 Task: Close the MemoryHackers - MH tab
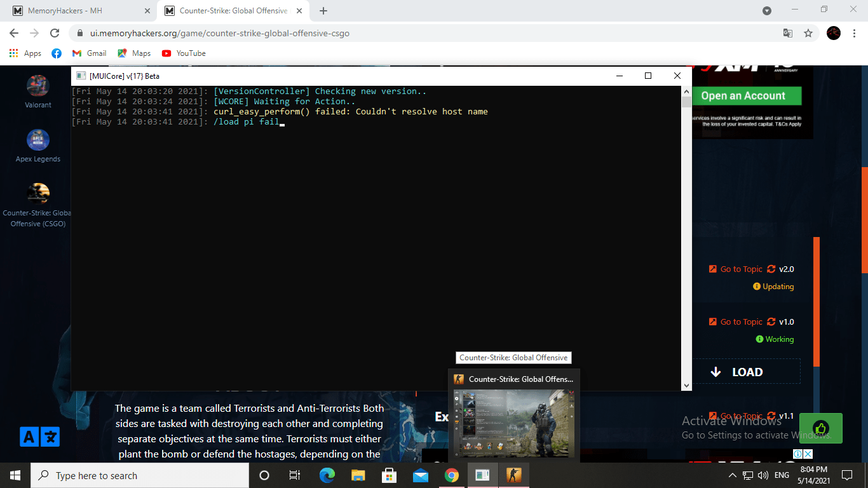coord(146,11)
